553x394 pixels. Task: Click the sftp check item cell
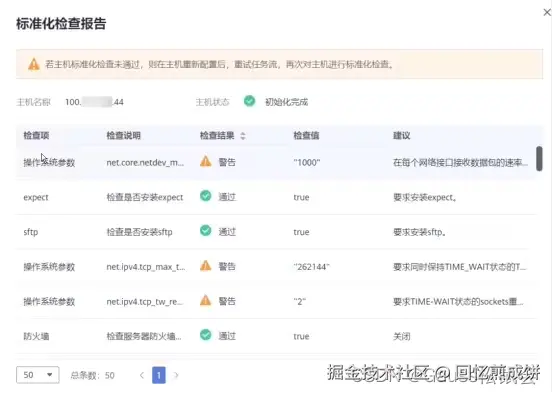[x=31, y=232]
